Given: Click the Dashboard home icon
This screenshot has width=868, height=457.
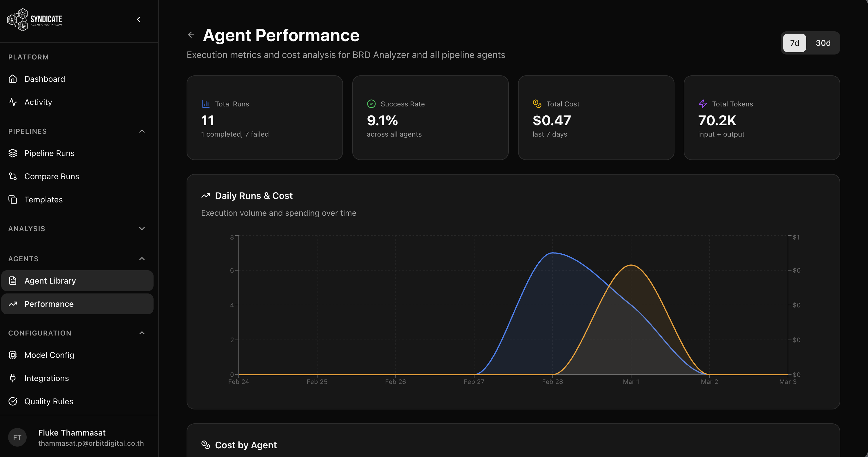Looking at the screenshot, I should click(x=13, y=79).
